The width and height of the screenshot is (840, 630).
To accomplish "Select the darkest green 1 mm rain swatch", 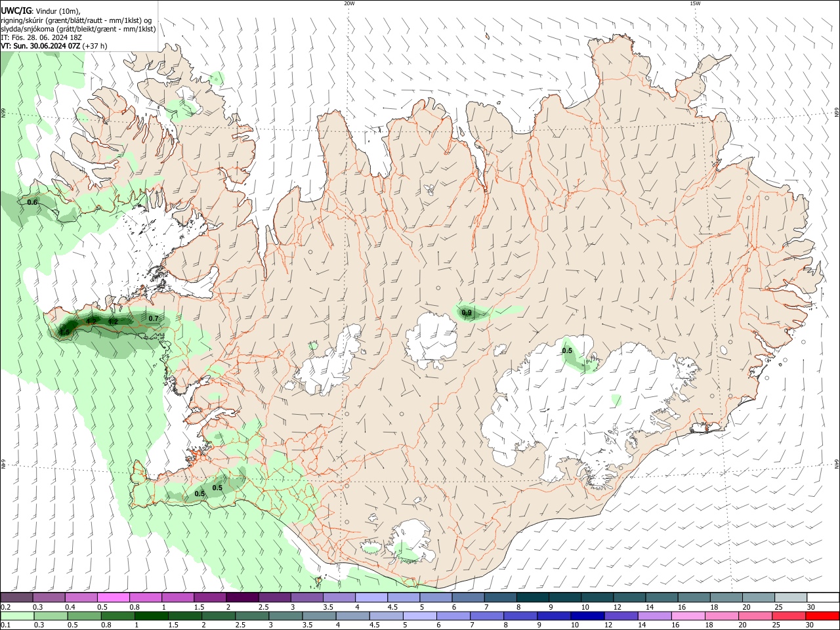I will (151, 616).
